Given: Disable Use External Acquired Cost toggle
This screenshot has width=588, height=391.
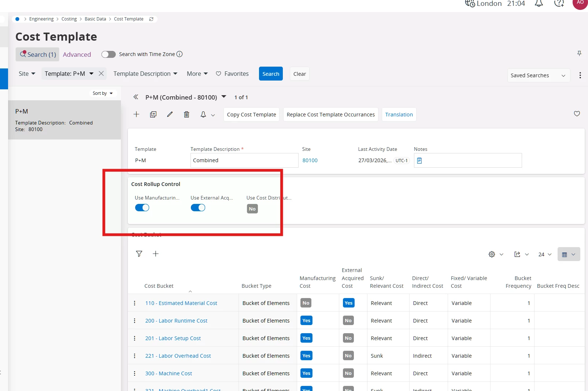Looking at the screenshot, I should click(198, 208).
